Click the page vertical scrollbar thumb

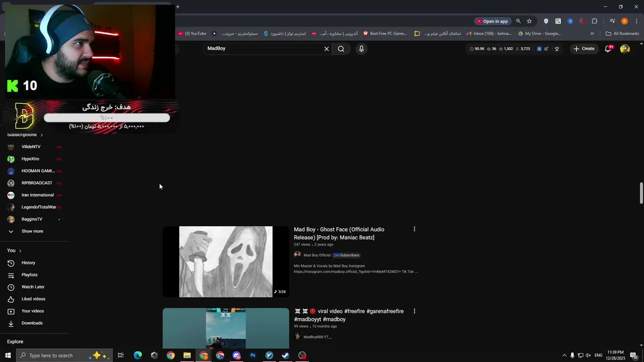[641, 194]
